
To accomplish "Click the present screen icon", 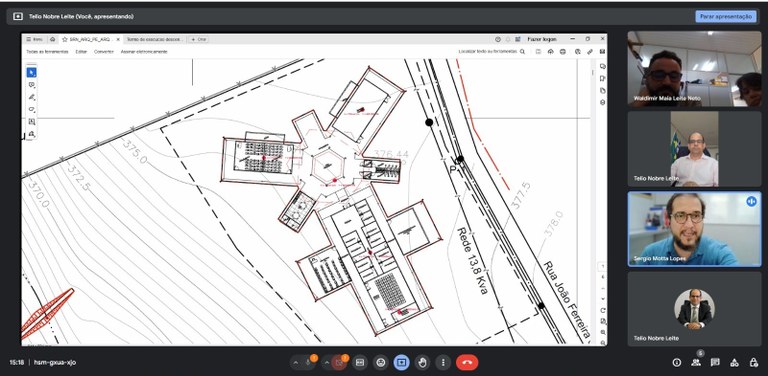I will (402, 363).
